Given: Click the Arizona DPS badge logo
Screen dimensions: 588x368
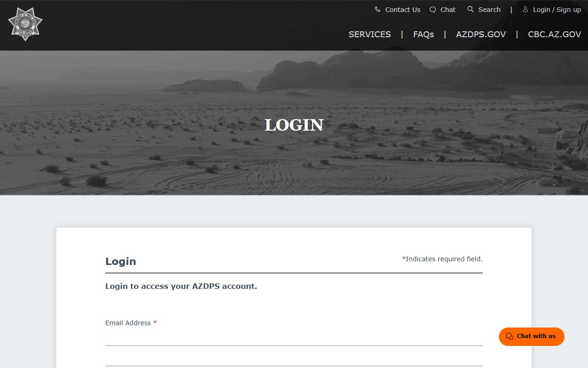Looking at the screenshot, I should [25, 24].
